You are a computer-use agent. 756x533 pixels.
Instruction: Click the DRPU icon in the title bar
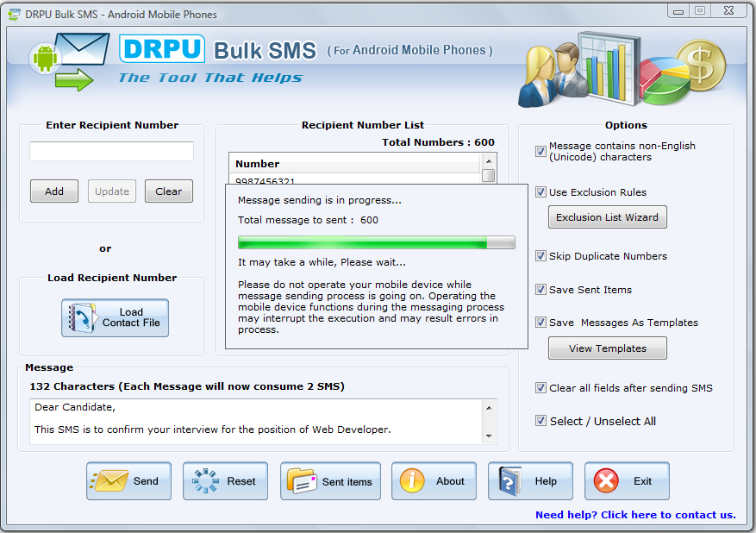12,13
